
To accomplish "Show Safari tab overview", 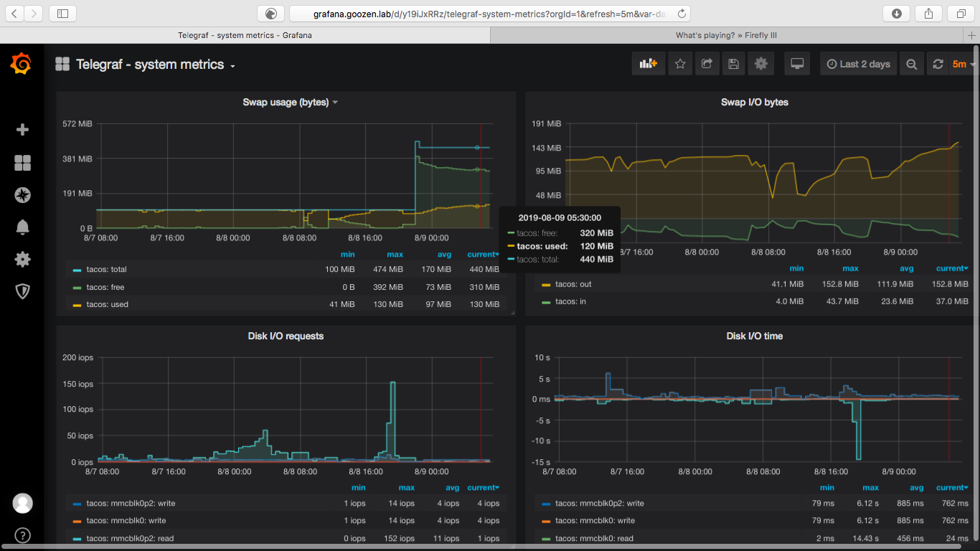I will point(961,13).
